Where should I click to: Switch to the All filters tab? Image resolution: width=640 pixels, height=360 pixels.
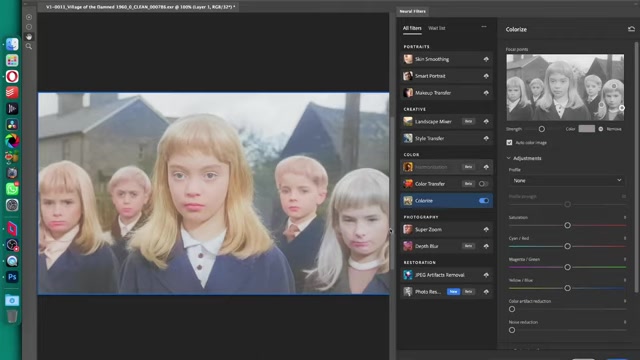pyautogui.click(x=412, y=28)
